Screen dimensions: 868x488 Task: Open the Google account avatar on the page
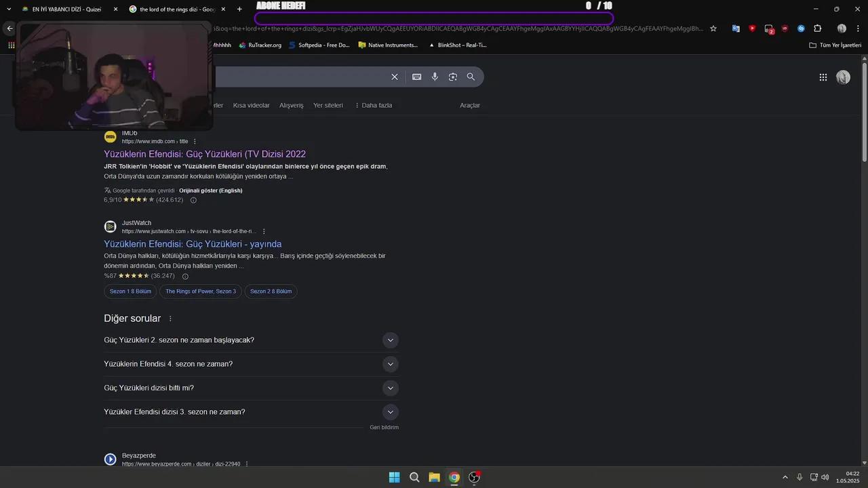[x=843, y=77]
